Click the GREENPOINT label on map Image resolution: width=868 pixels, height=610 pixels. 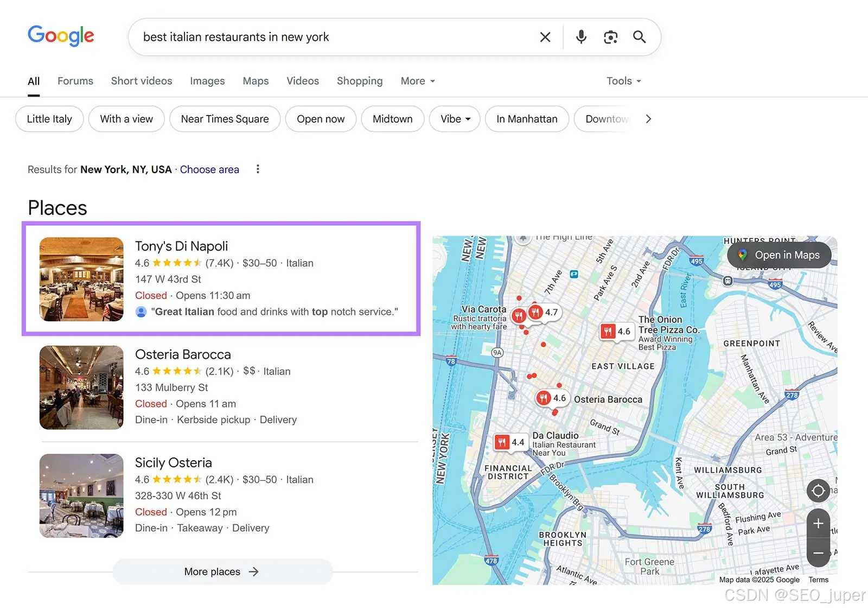click(x=751, y=344)
